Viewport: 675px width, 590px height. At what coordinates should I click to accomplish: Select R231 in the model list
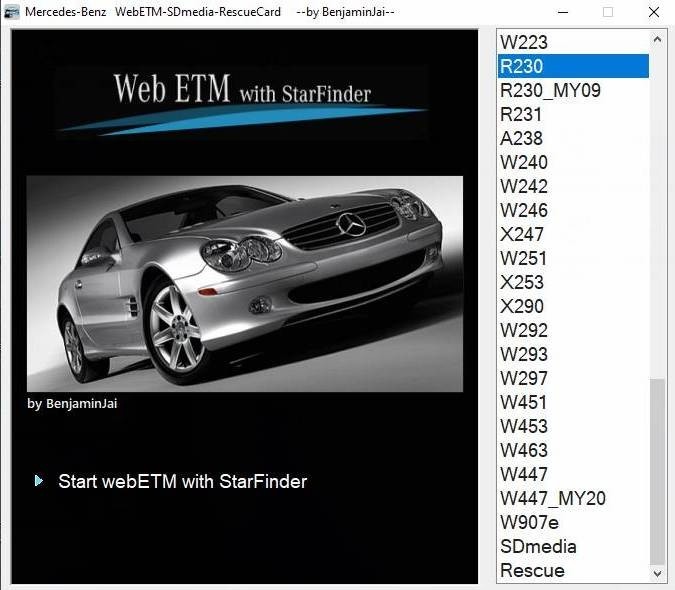pos(573,114)
